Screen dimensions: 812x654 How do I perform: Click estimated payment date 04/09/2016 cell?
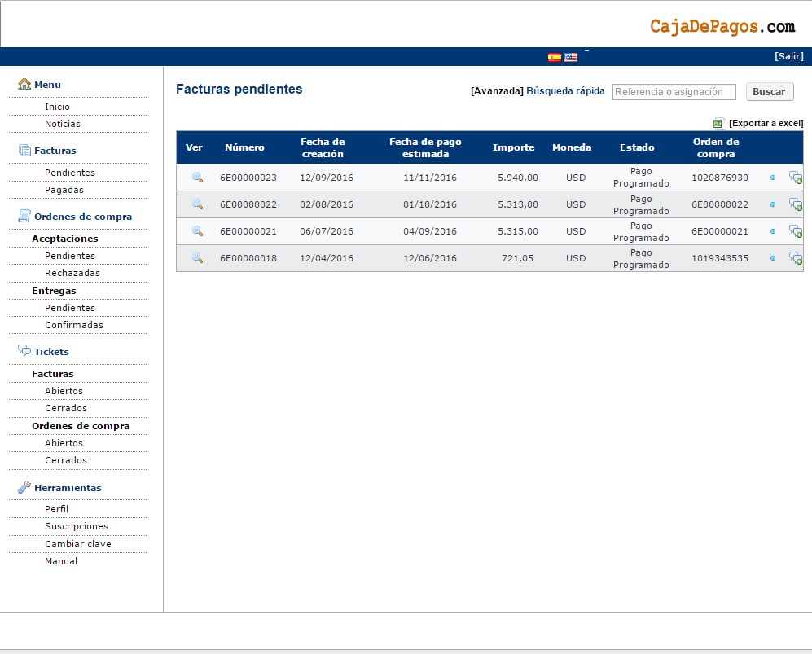coord(430,231)
